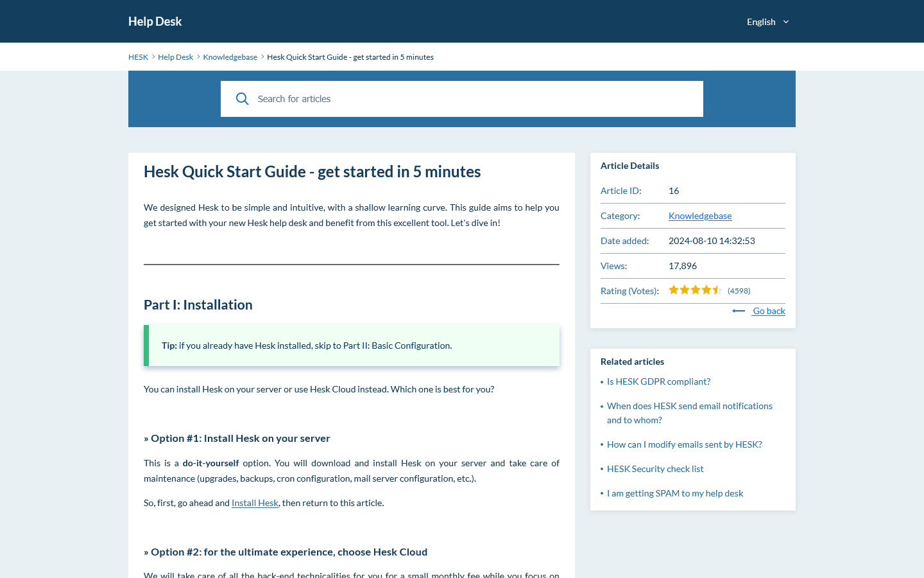924x578 pixels.
Task: Click the Article ID value 16
Action: 674,191
